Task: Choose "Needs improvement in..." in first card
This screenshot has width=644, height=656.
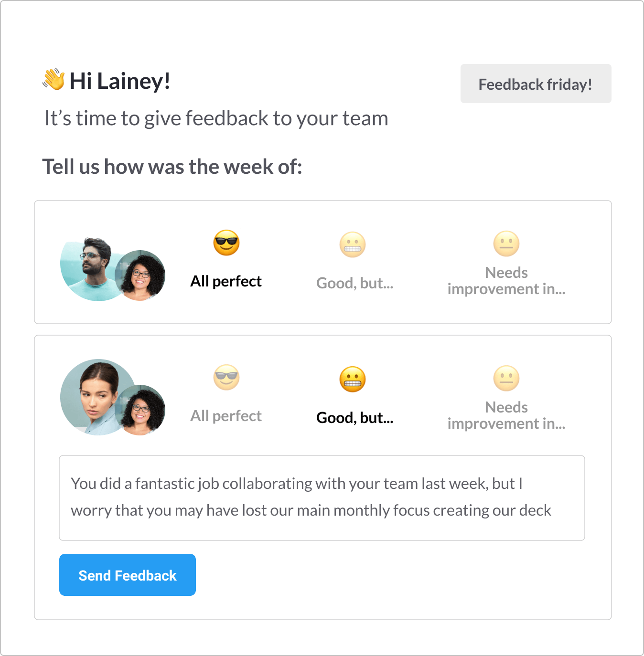Action: point(506,281)
